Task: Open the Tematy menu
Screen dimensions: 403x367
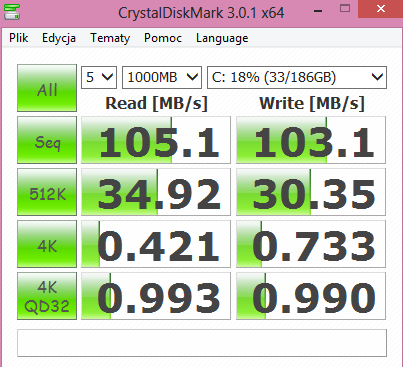Action: point(110,38)
